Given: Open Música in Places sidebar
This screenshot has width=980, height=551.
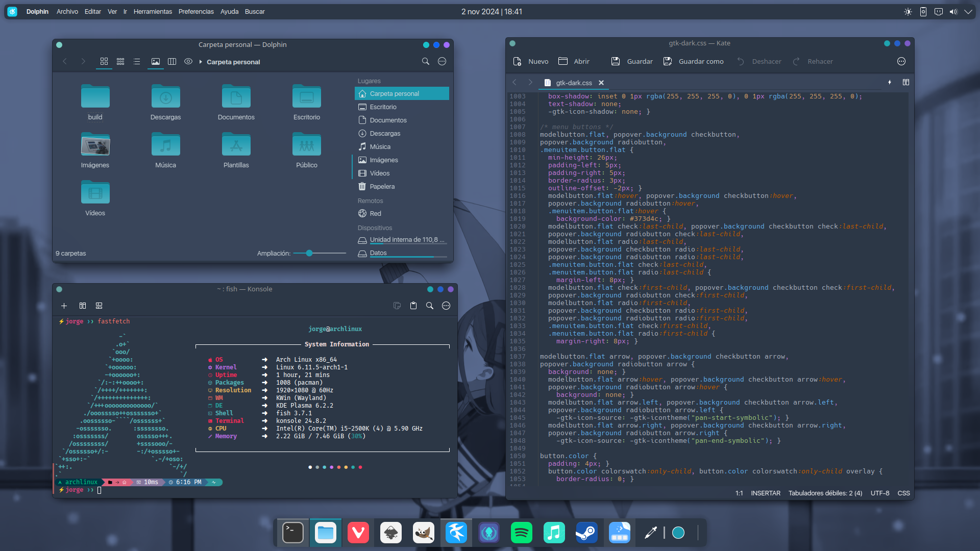Looking at the screenshot, I should 402,146.
